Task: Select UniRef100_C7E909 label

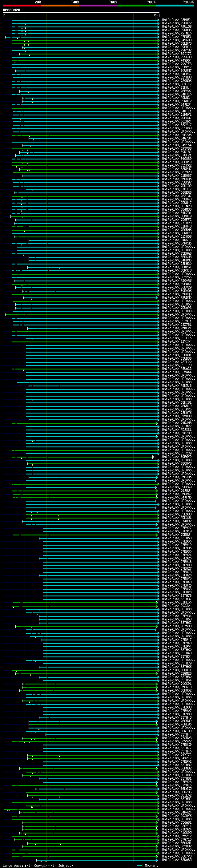Action: 177,565
